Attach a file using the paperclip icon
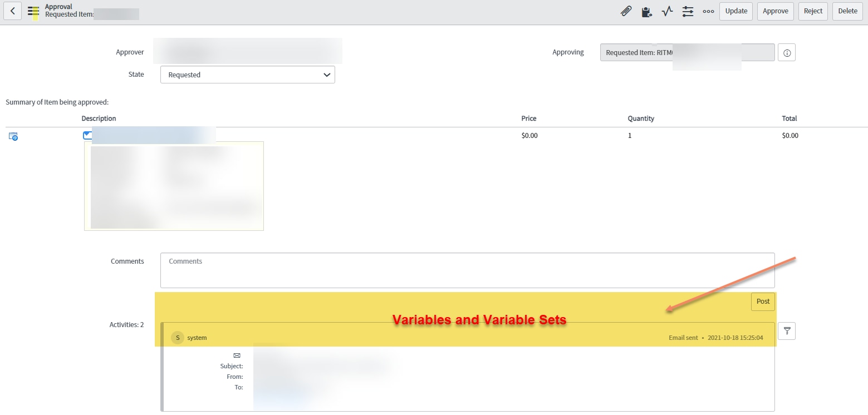The height and width of the screenshot is (415, 868). (x=626, y=11)
